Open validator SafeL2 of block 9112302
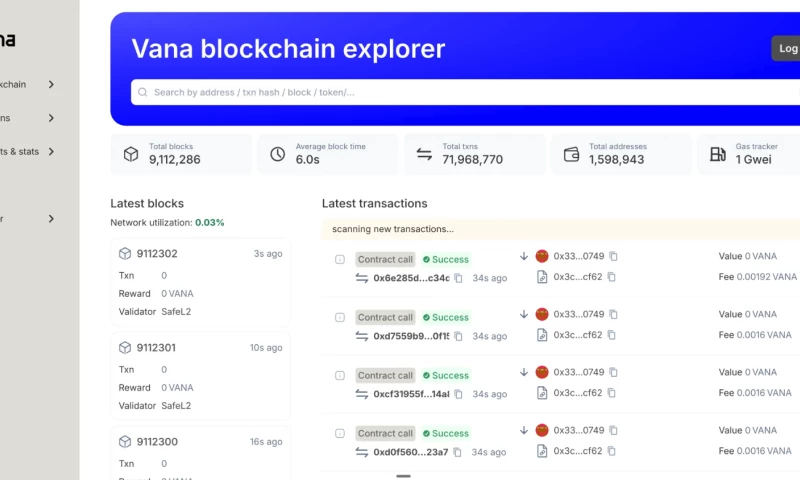 176,312
